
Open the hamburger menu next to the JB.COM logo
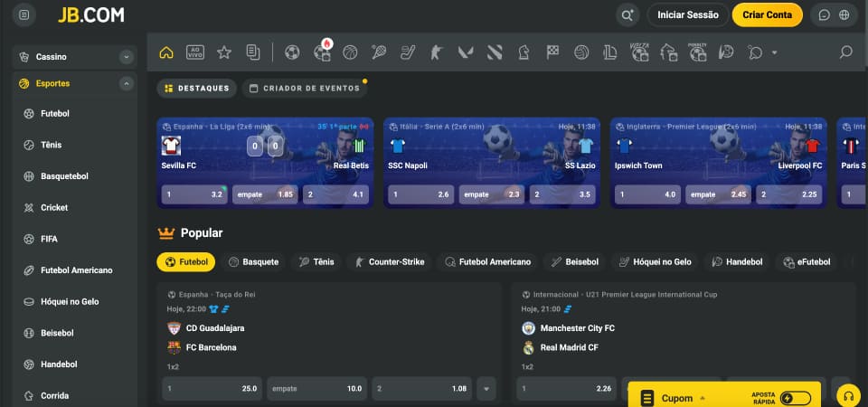tap(24, 15)
